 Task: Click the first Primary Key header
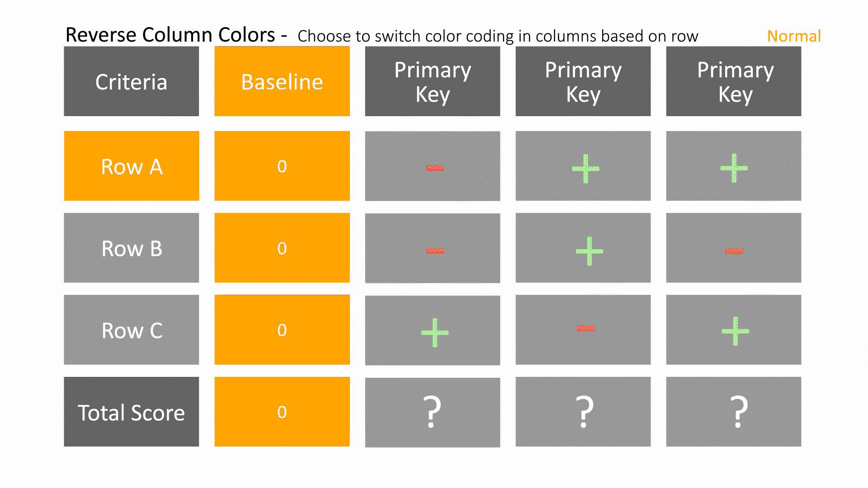(433, 81)
